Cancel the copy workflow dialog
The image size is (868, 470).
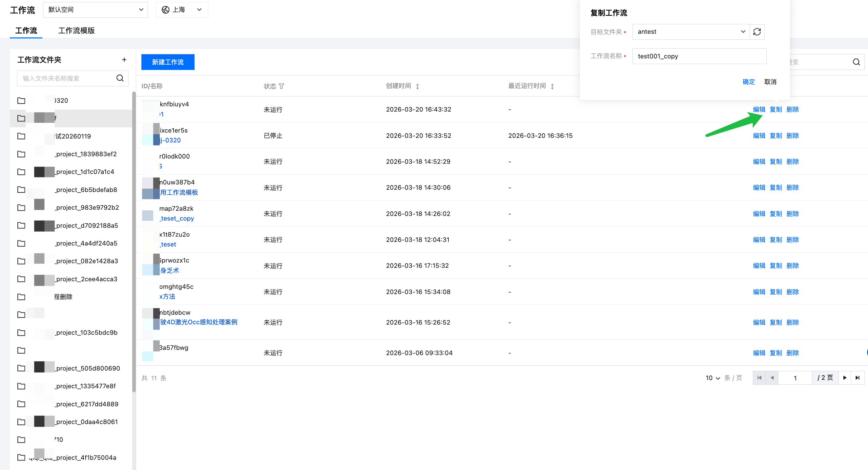pyautogui.click(x=770, y=82)
